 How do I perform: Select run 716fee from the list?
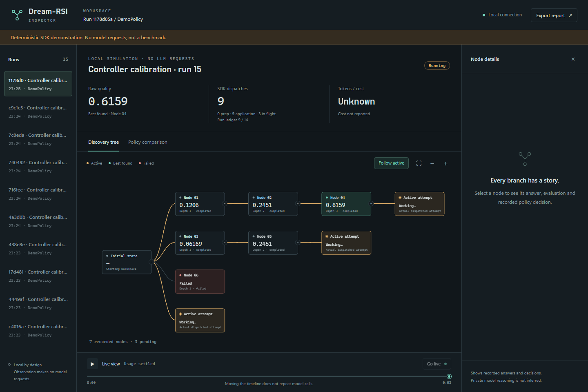[x=38, y=194]
